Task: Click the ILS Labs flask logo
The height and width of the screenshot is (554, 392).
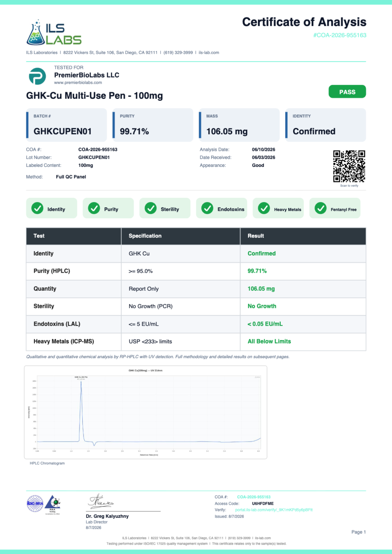Action: (x=54, y=32)
